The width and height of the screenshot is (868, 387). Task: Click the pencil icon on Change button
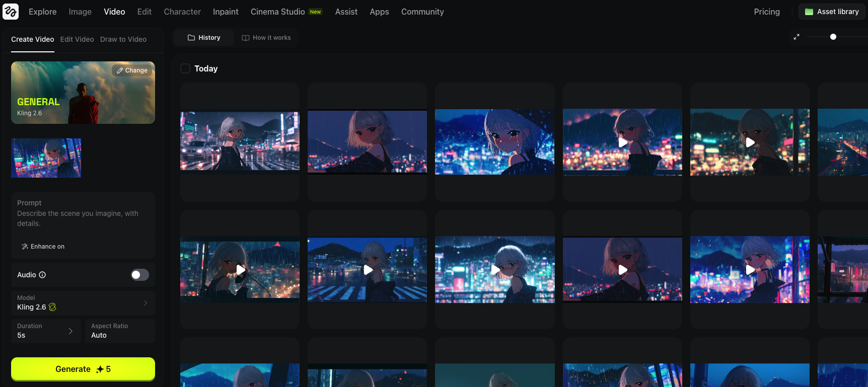coord(120,70)
